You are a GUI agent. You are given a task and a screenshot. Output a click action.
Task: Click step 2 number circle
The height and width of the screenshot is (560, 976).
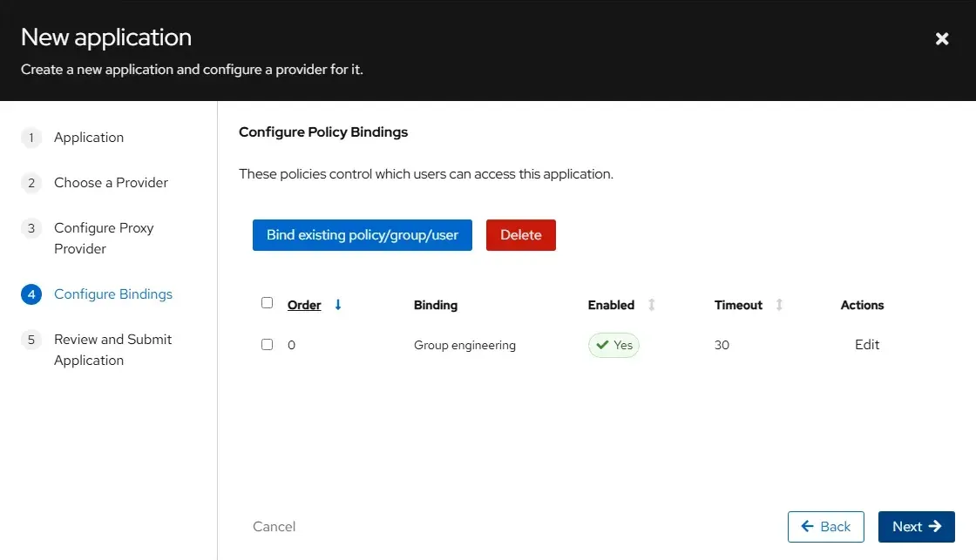coord(31,183)
